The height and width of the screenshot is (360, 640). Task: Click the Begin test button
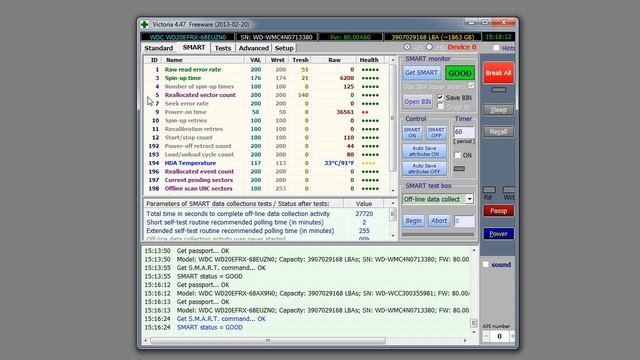point(413,221)
